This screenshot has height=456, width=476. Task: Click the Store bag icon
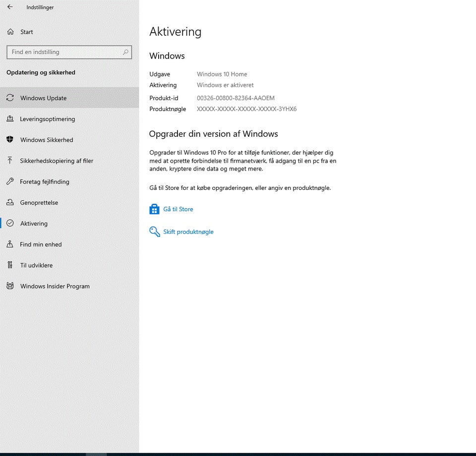(x=154, y=209)
